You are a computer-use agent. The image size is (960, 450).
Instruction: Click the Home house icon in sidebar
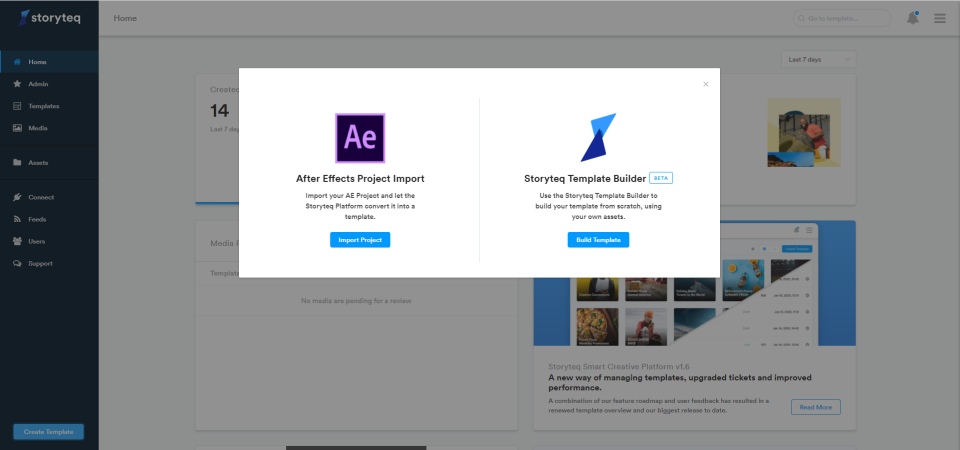[18, 62]
